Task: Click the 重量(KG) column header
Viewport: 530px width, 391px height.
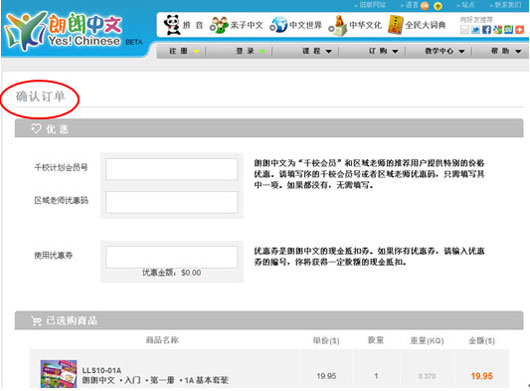Action: (427, 341)
